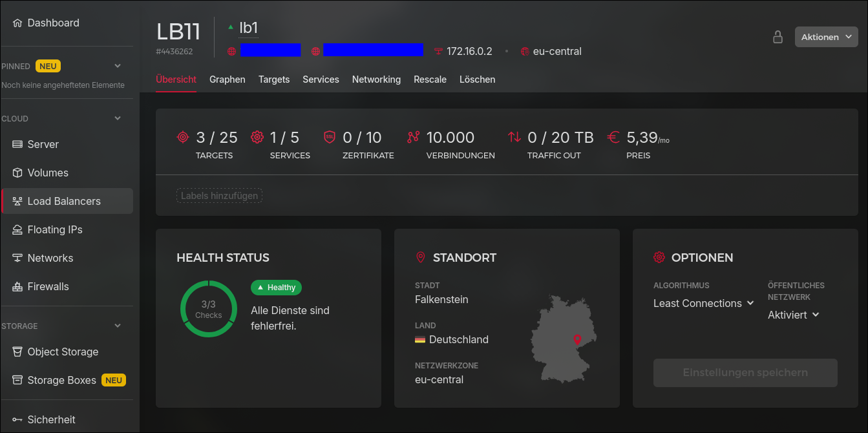Switch to the Graphen tab
Viewport: 868px width, 433px height.
227,79
